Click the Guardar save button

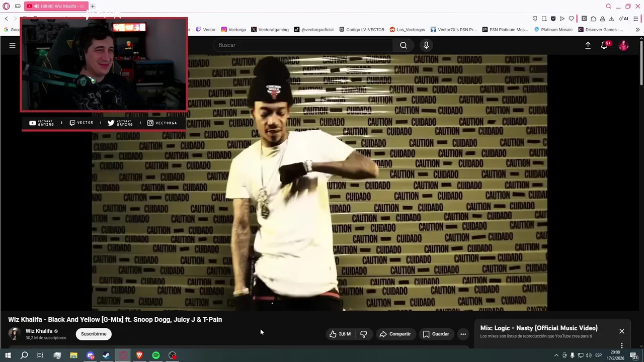(x=436, y=334)
